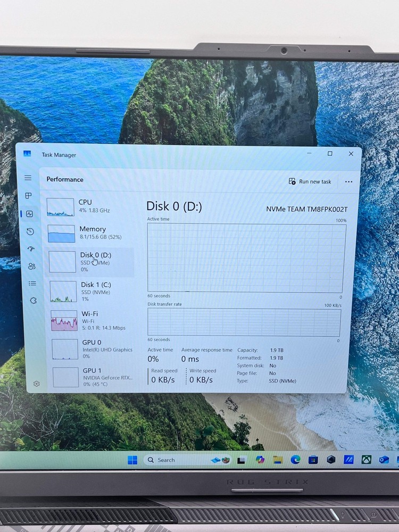
Task: Click the Run new task button
Action: (310, 181)
